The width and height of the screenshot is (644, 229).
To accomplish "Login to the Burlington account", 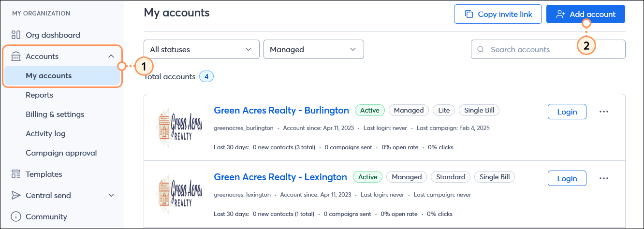I will tap(567, 112).
